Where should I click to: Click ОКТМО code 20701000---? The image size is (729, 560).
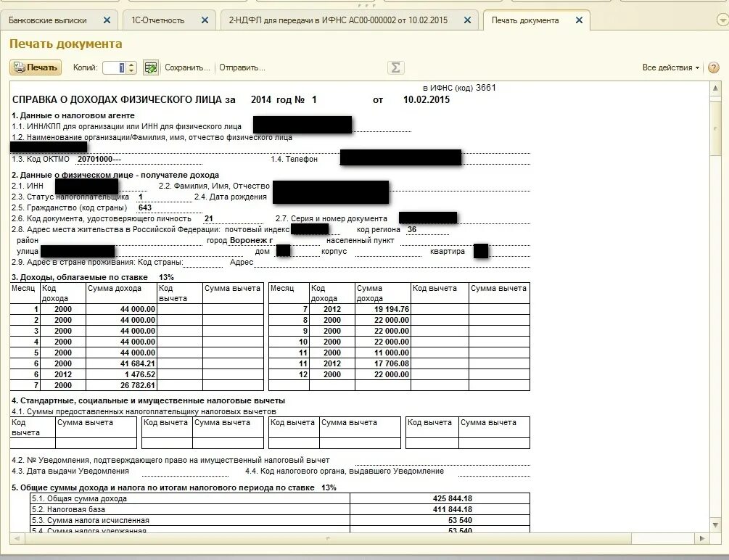(99, 159)
